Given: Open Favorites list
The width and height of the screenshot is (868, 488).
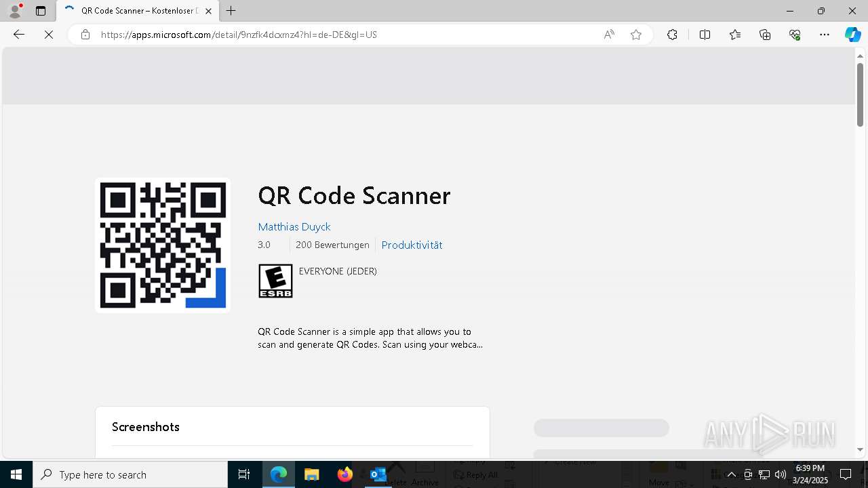Looking at the screenshot, I should 735,35.
